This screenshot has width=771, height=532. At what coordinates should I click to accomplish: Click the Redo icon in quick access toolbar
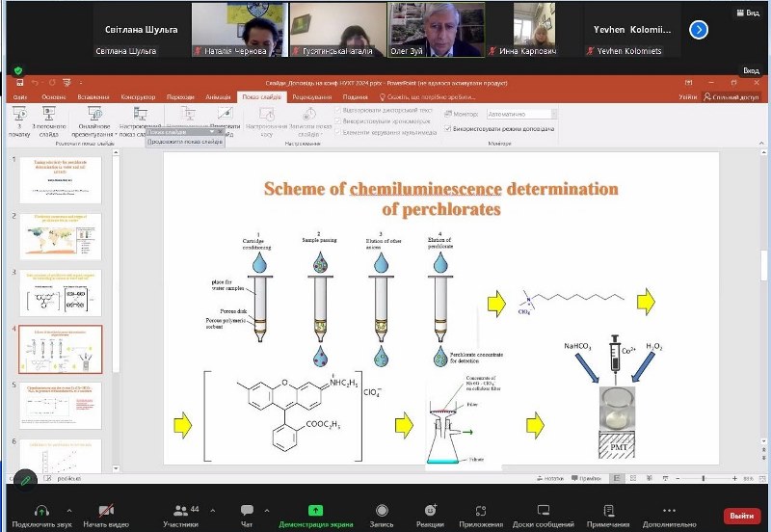52,83
